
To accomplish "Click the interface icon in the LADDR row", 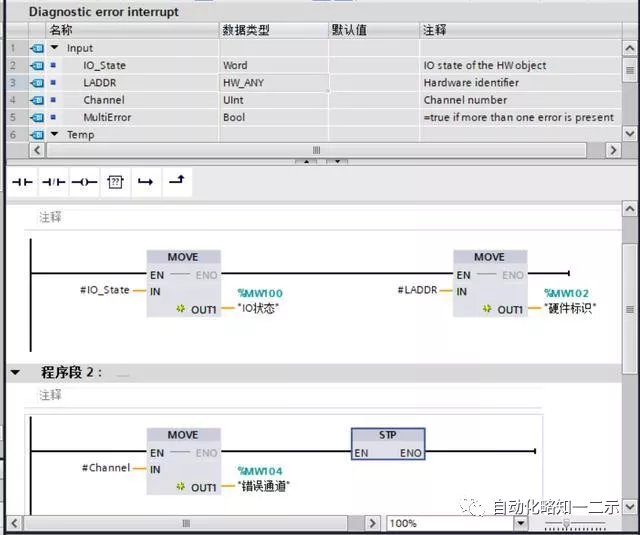I will (38, 83).
